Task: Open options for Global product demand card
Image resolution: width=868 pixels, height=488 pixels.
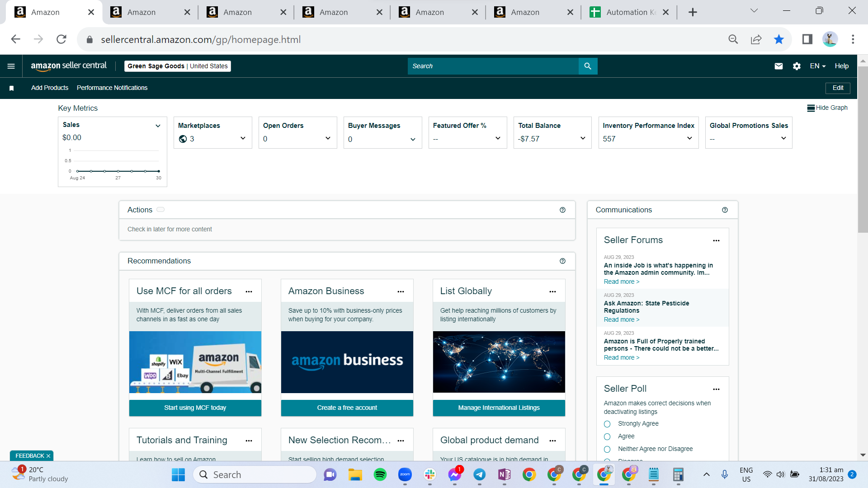Action: (x=552, y=441)
